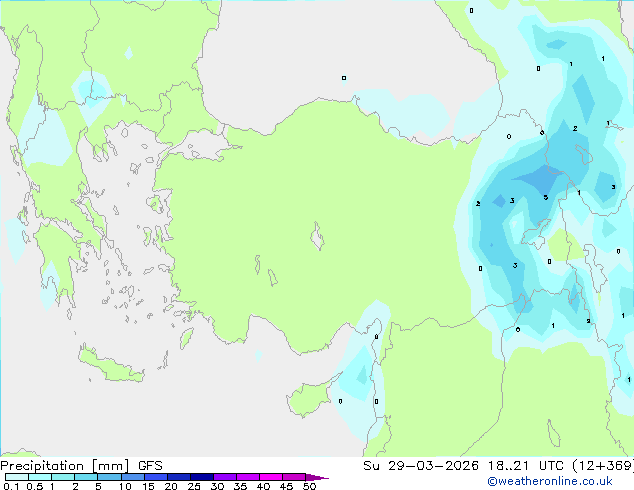634x490 pixels.
Task: Click the '30' legend scale label
Action: [x=217, y=486]
